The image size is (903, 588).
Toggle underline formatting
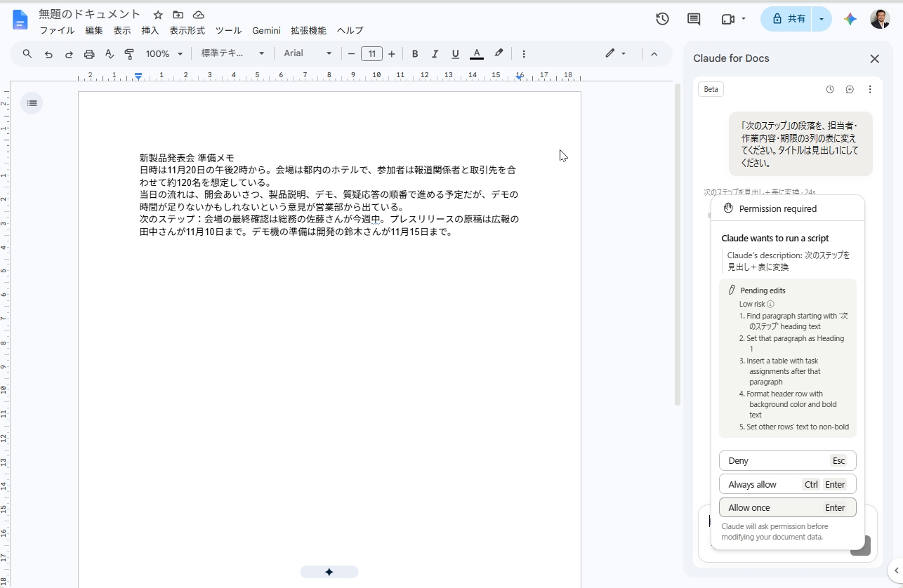[x=455, y=54]
